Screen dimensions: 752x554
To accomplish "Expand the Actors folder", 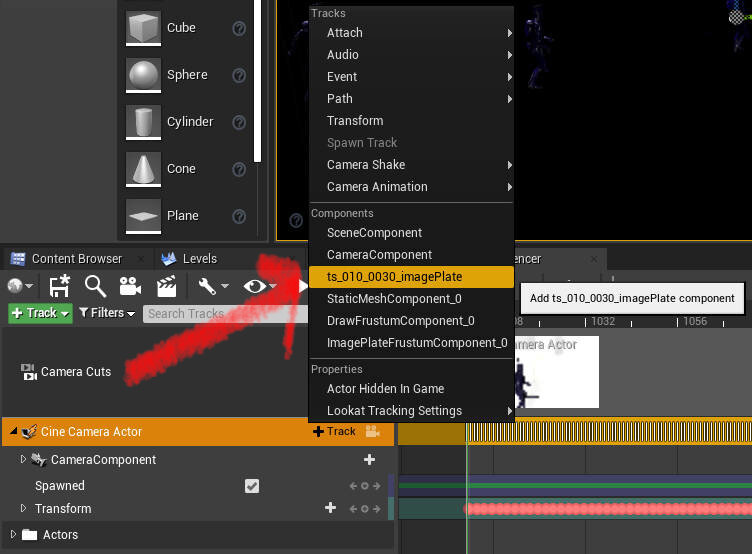I will tap(13, 534).
